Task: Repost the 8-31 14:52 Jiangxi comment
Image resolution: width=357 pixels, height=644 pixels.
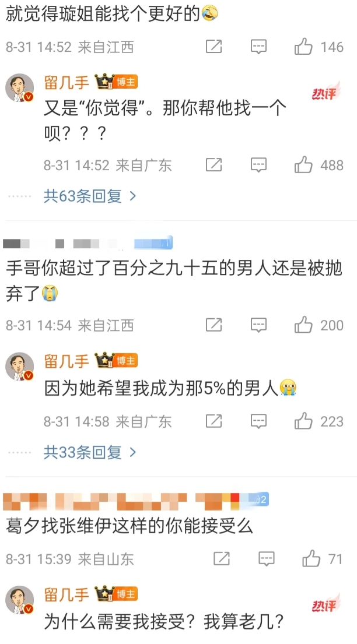Action: [214, 47]
